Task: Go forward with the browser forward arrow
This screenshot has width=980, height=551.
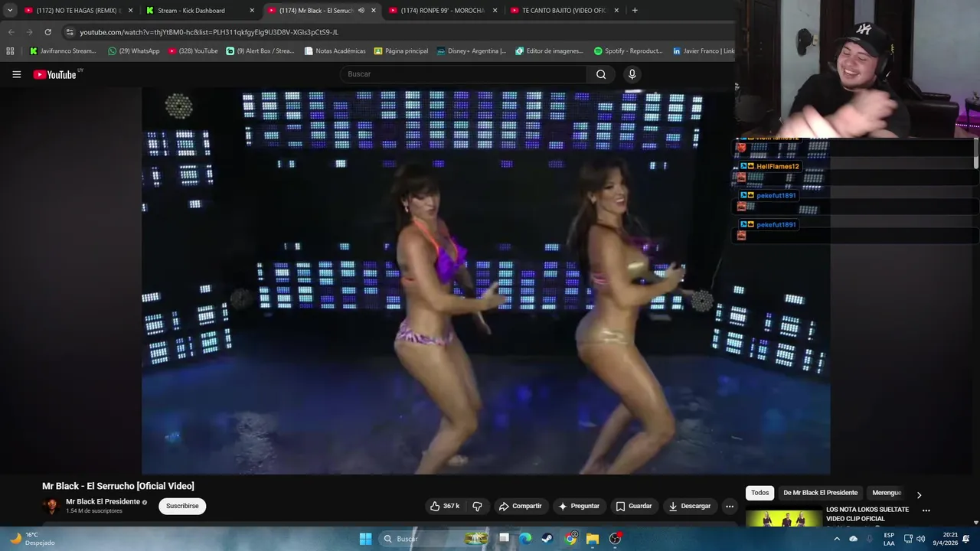Action: (29, 32)
